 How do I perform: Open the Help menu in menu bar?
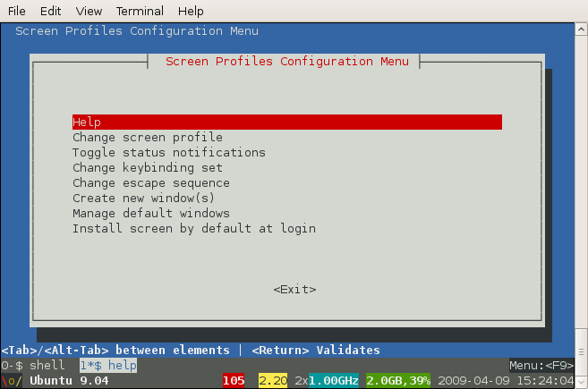point(191,11)
